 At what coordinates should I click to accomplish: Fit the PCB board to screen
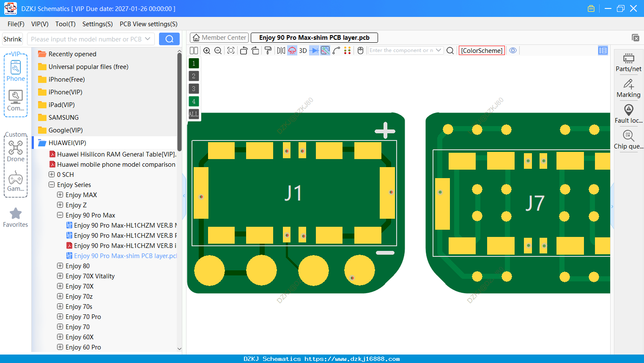point(231,51)
